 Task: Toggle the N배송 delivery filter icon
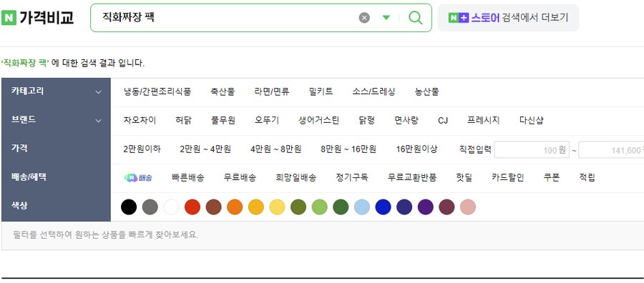[138, 178]
